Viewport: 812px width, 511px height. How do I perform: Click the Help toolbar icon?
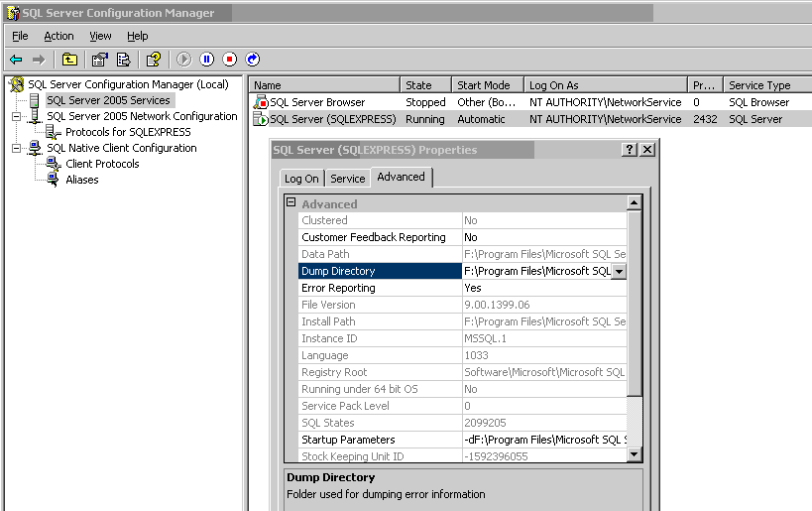tap(154, 60)
